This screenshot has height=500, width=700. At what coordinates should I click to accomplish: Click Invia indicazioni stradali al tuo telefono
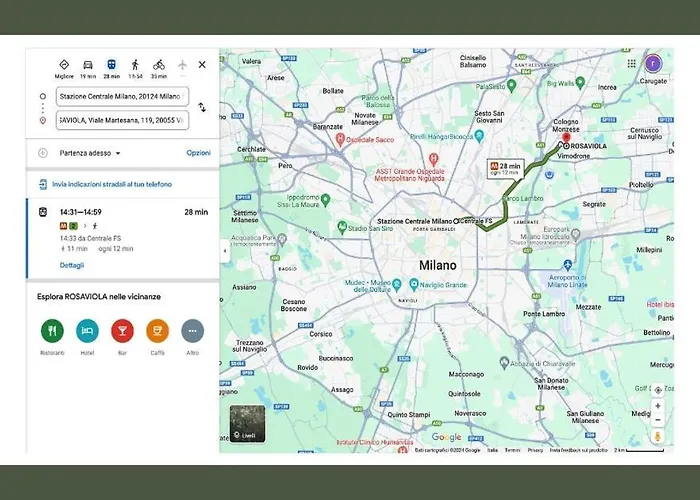click(x=112, y=184)
